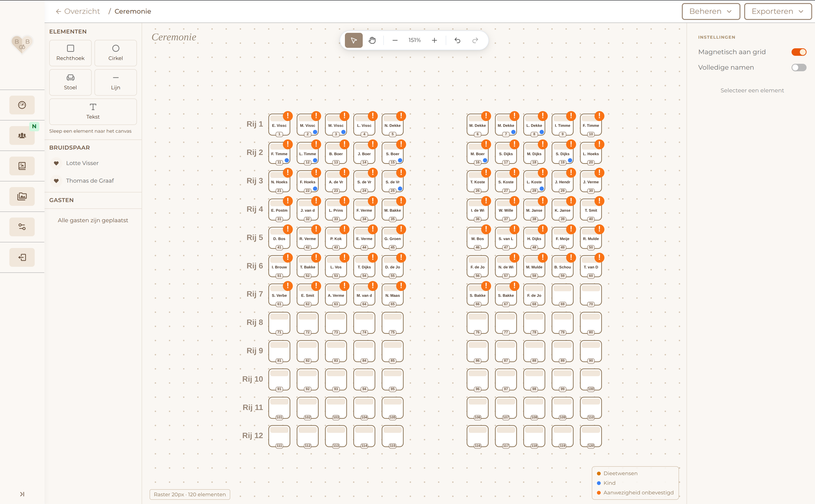Click the Rij 10 row label
Screen dimensions: 815x504
252,379
